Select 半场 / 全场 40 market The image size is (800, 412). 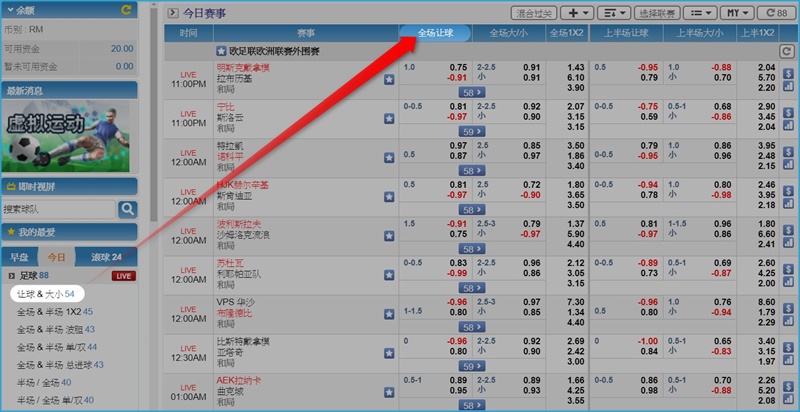44,382
